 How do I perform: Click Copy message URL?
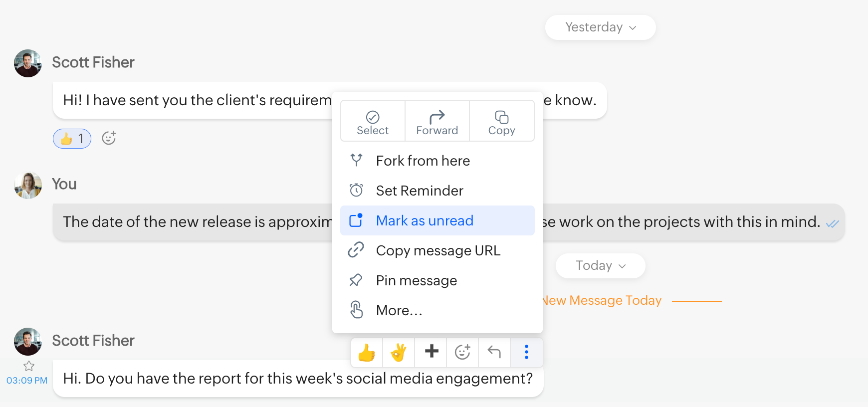point(438,250)
